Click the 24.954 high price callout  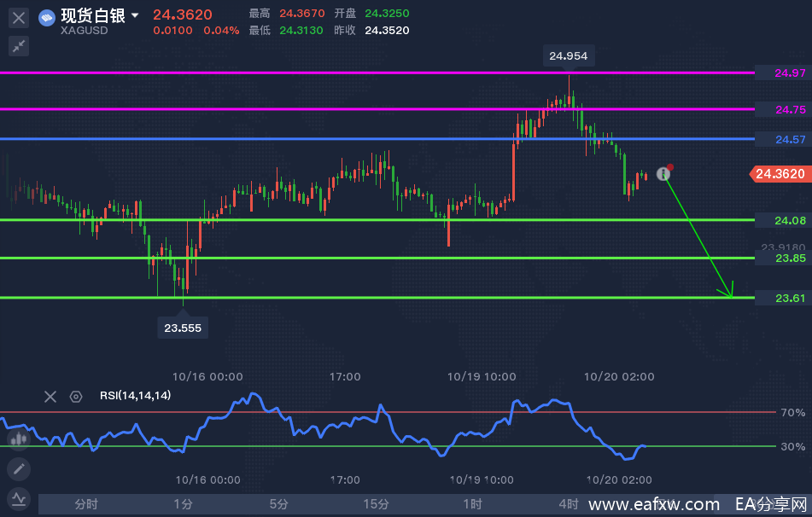[568, 56]
